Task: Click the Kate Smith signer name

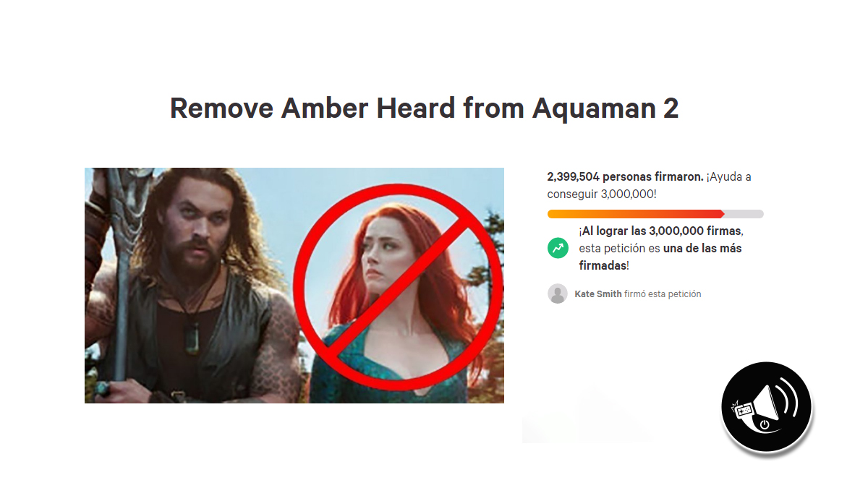Action: point(597,294)
